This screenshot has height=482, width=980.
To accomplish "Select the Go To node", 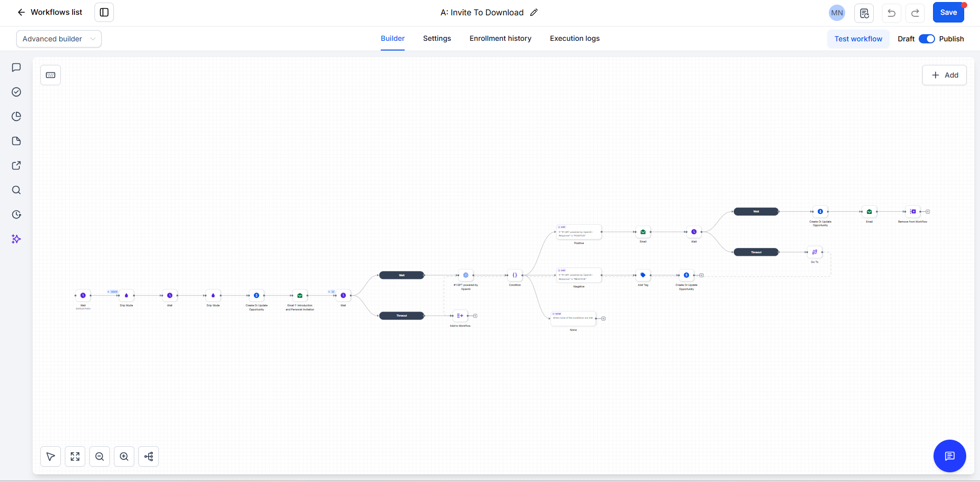I will 815,252.
